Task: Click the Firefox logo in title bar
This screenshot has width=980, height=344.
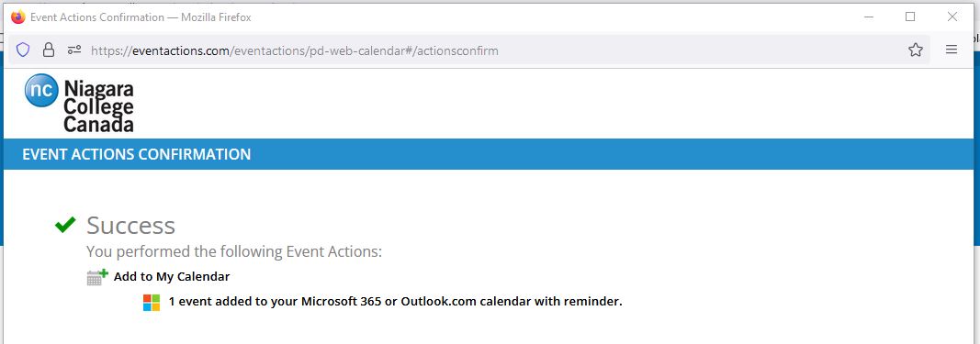Action: [x=18, y=17]
